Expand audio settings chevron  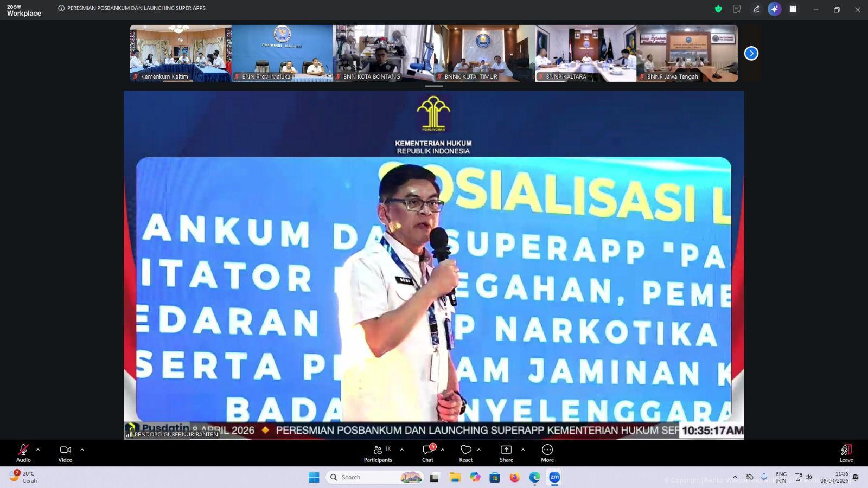click(37, 450)
